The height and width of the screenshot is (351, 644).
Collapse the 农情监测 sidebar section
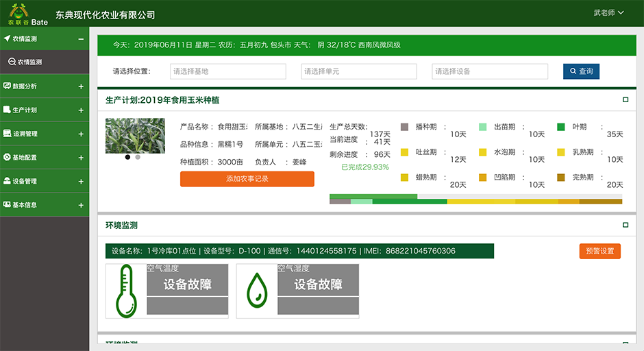click(x=81, y=39)
